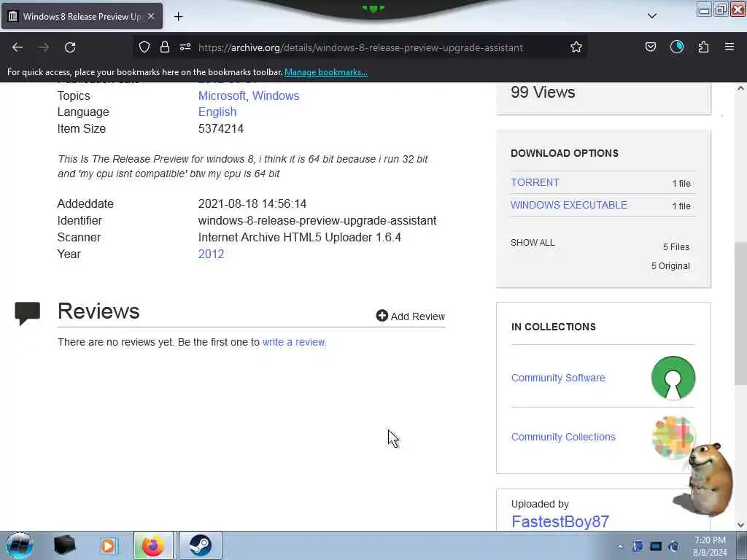Click the Community Software green logo thumbnail

coord(673,378)
